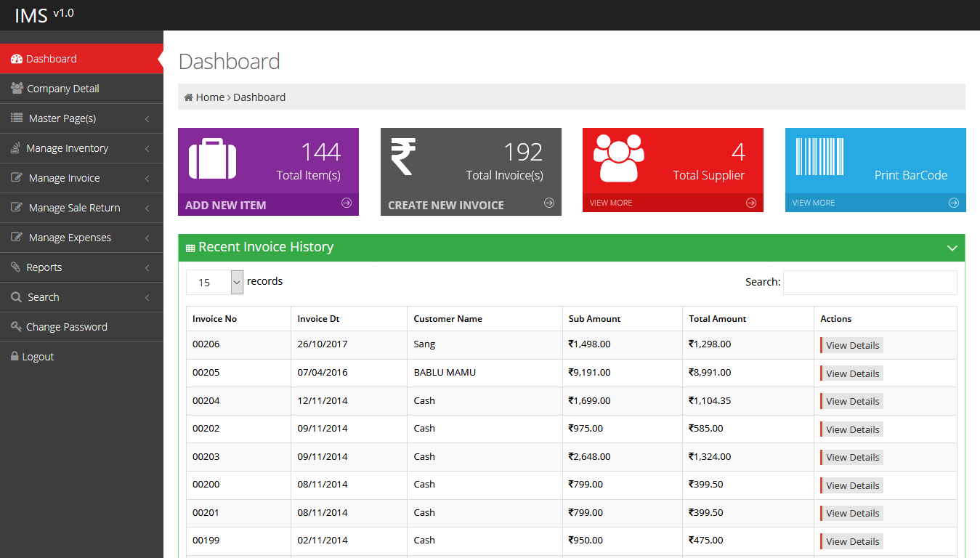Click the suitcase icon on Total Items card
Image resolution: width=980 pixels, height=558 pixels.
point(212,158)
